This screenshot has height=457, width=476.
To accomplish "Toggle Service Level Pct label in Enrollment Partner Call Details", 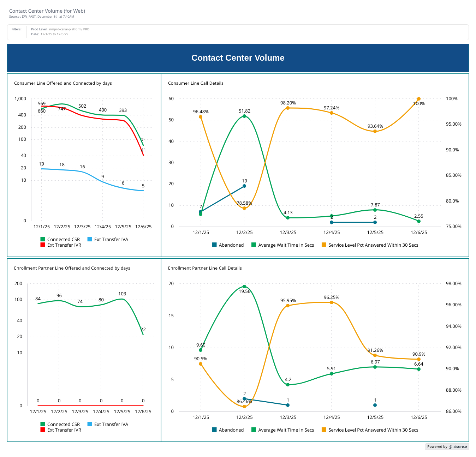I will click(x=373, y=430).
